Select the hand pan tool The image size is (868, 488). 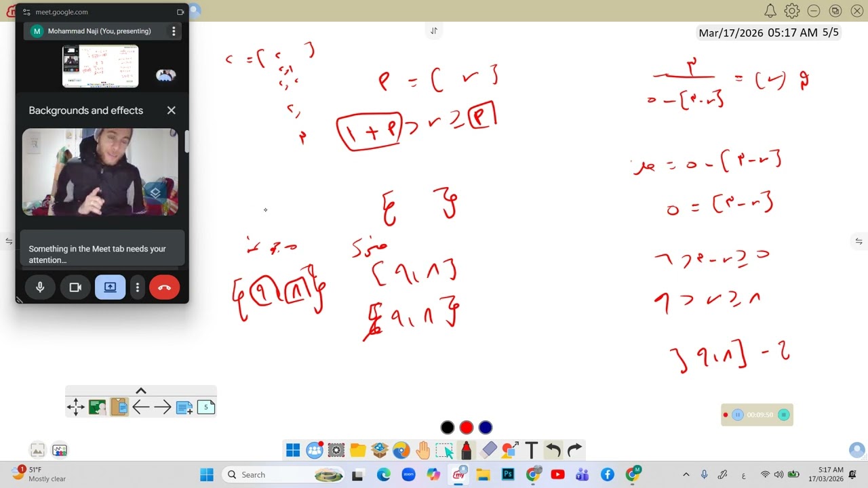click(x=423, y=450)
